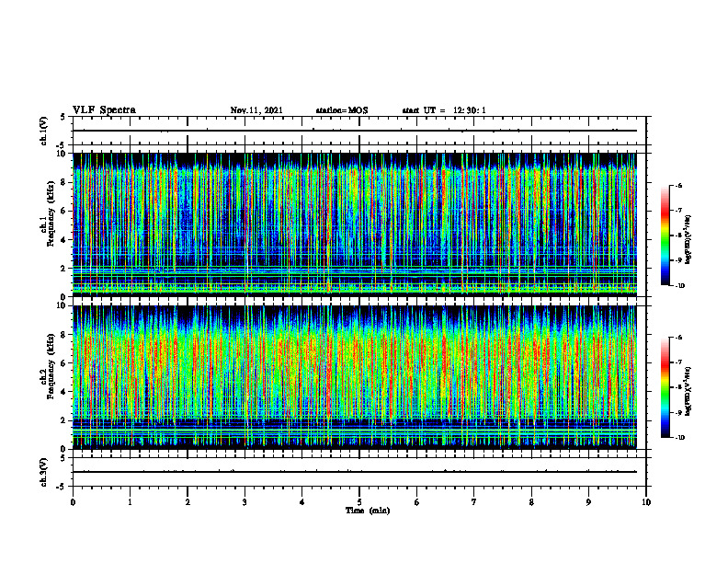
Task: Click time axis tick label '2'
Action: [x=188, y=502]
